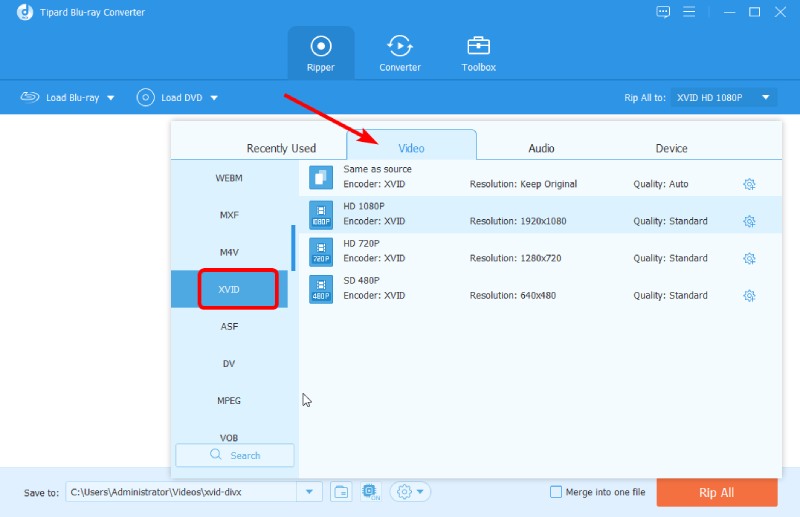Screen dimensions: 800x517
Task: Select the HD 720P preset name
Action: click(x=361, y=243)
